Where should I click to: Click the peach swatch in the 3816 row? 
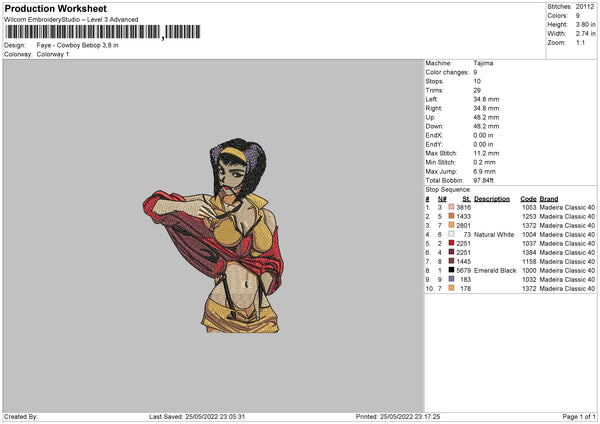pyautogui.click(x=451, y=207)
